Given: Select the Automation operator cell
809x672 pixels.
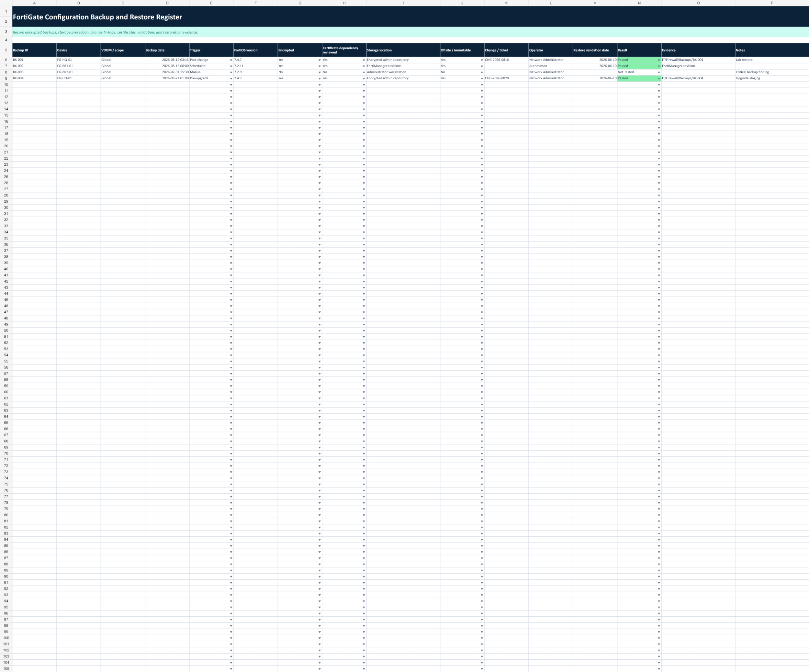Looking at the screenshot, I should coord(550,66).
